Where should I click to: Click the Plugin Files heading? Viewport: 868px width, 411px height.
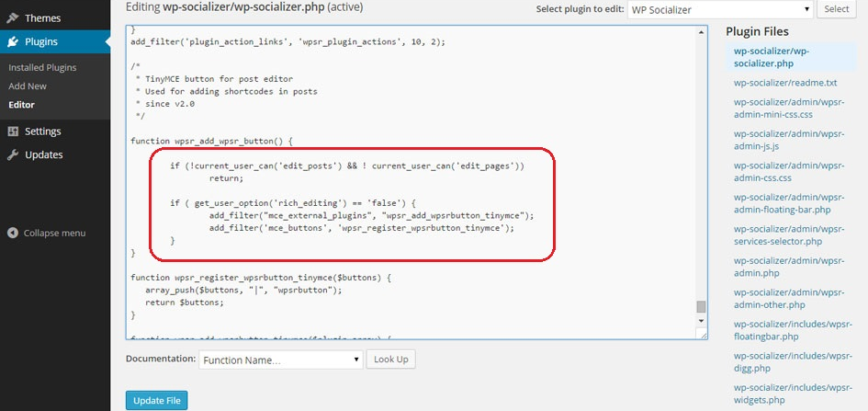(x=757, y=31)
